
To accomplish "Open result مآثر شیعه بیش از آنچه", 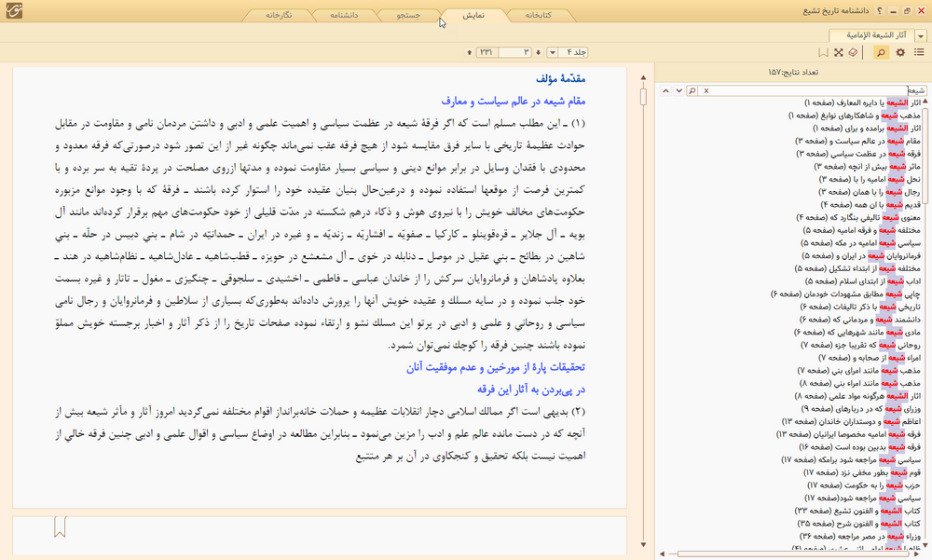I will [x=867, y=167].
